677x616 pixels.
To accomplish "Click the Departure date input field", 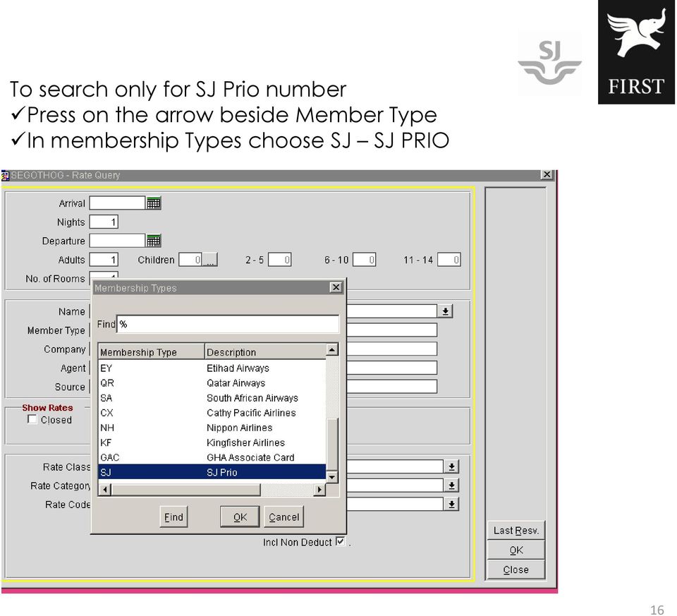I will pos(117,241).
